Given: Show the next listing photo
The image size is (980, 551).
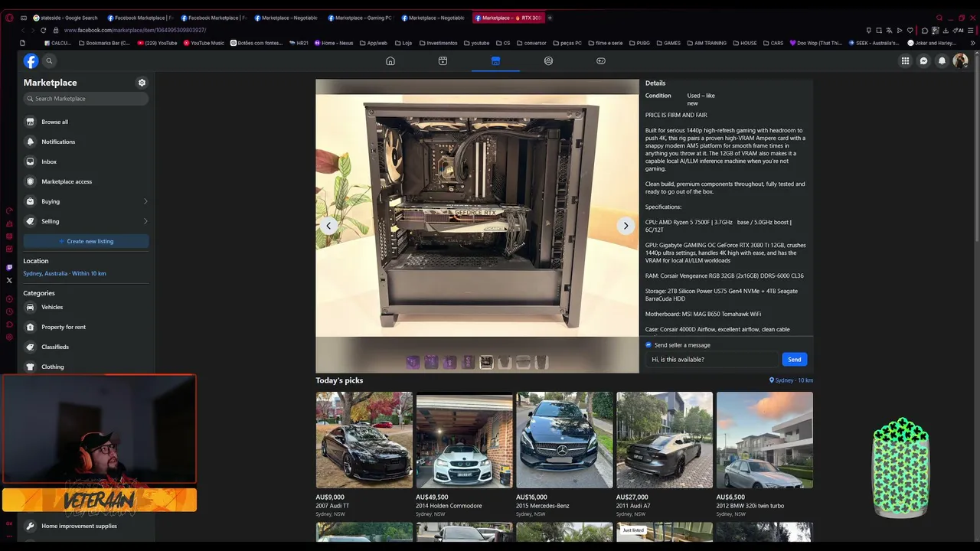Looking at the screenshot, I should point(626,226).
